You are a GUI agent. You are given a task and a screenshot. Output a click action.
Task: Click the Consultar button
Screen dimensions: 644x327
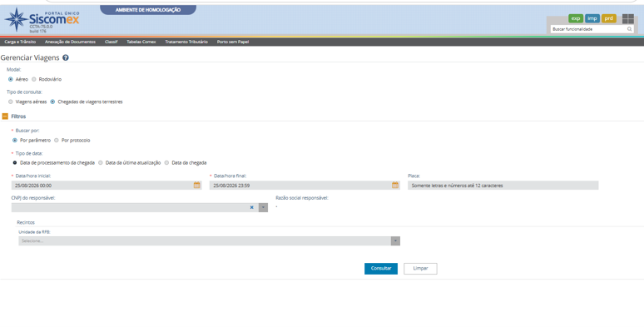pyautogui.click(x=381, y=269)
